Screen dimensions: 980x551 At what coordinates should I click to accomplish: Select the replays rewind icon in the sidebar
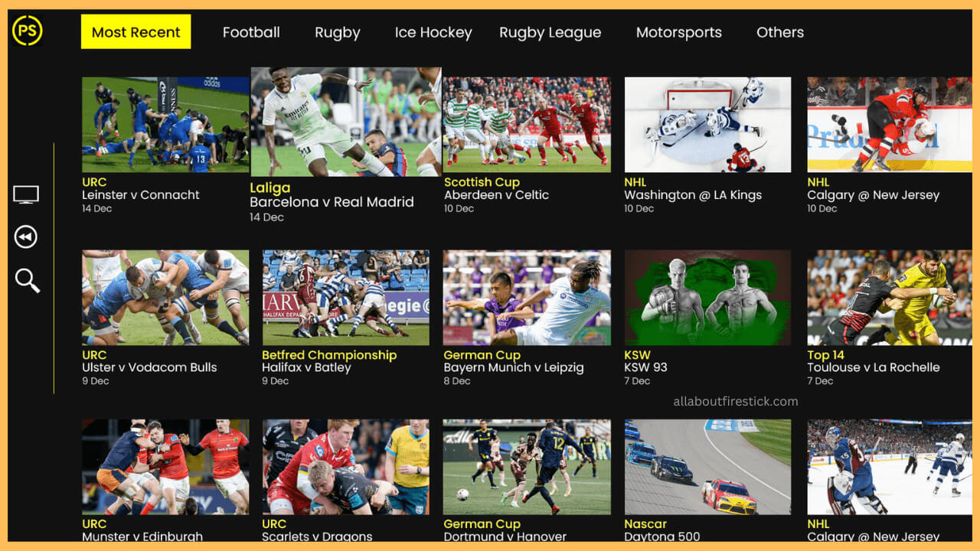25,236
